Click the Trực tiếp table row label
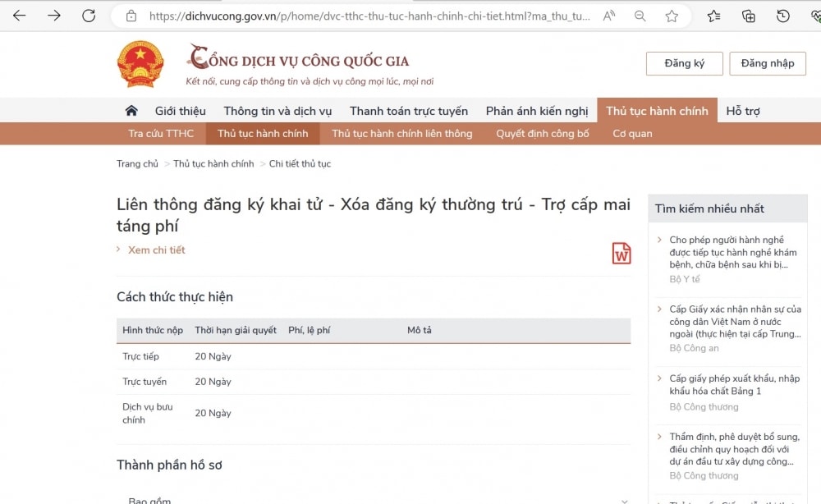Screen dimensions: 821x504 point(140,356)
